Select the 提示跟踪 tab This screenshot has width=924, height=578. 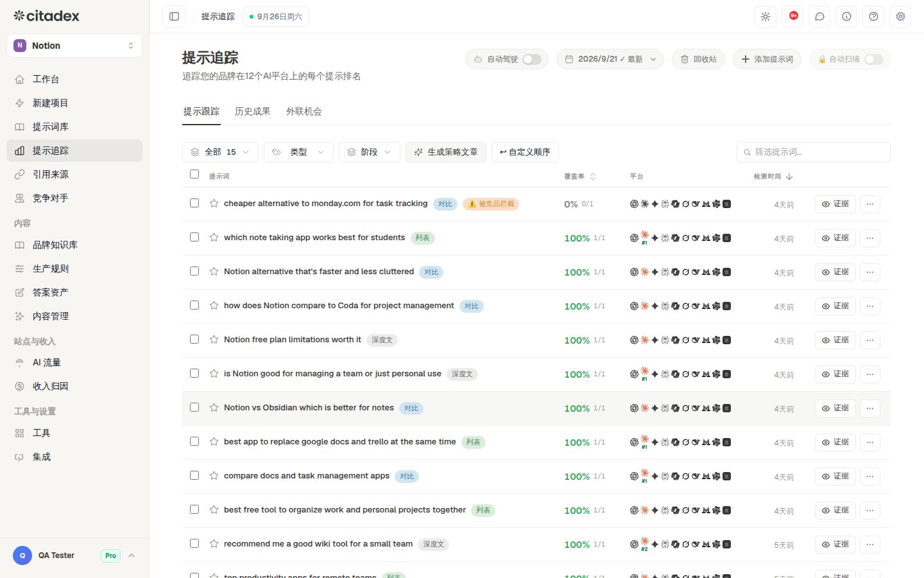coord(201,112)
